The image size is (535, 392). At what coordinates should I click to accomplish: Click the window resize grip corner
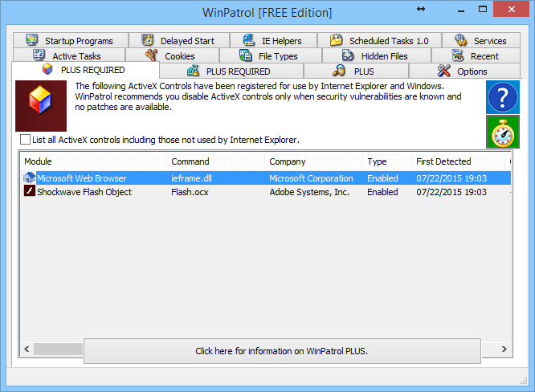524,381
